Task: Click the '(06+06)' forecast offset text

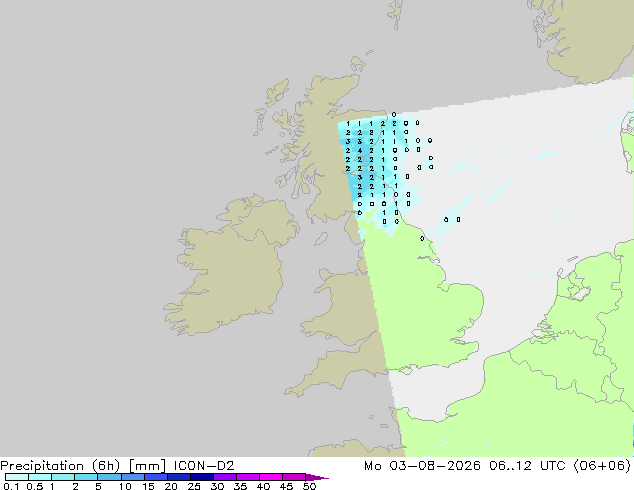Action: pos(602,466)
